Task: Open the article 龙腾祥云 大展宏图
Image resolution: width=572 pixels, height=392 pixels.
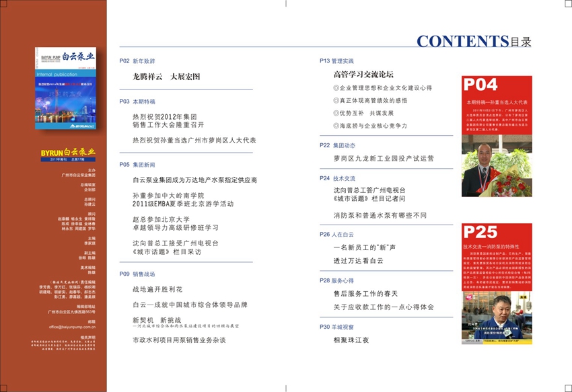Action: point(166,77)
